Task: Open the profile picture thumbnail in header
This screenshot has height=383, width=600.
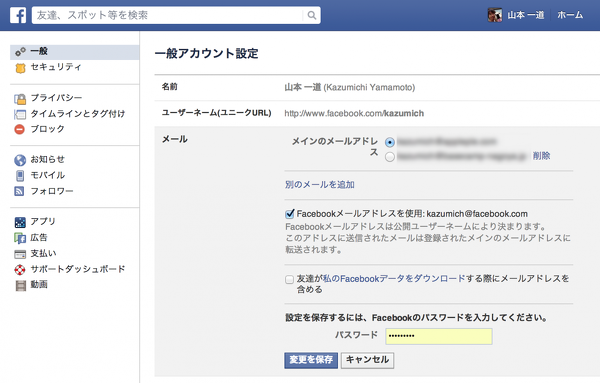Action: click(x=495, y=15)
